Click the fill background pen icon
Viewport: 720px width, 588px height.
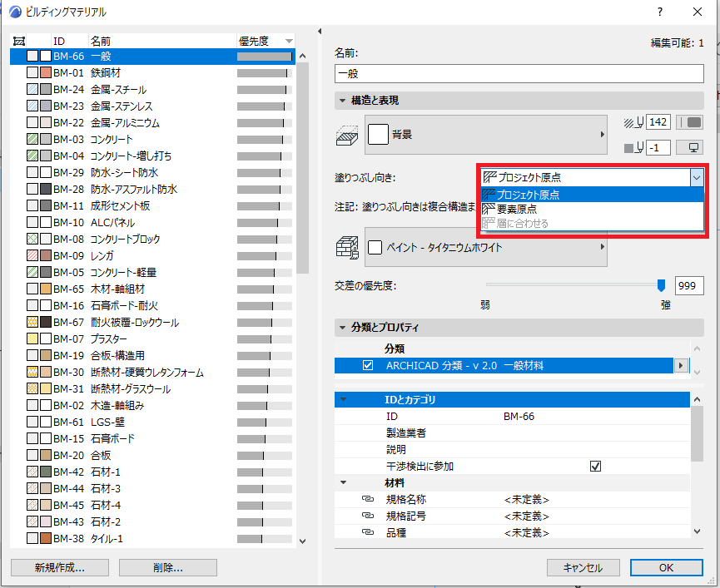coord(633,148)
